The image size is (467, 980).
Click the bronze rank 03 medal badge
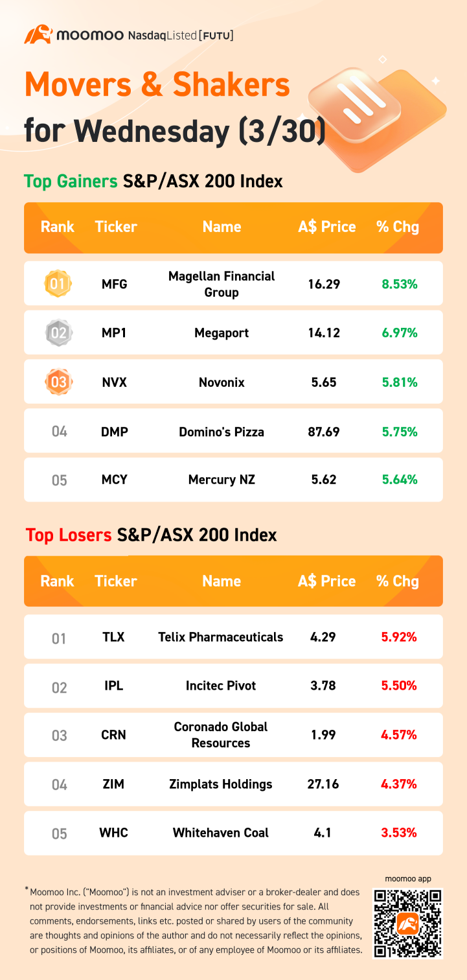(58, 382)
